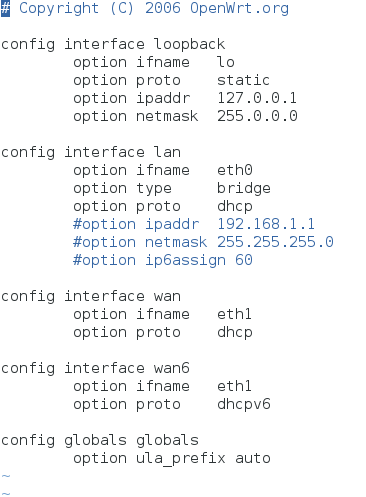This screenshot has width=366, height=497.
Task: Click 'config interface lan' line
Action: (x=91, y=153)
